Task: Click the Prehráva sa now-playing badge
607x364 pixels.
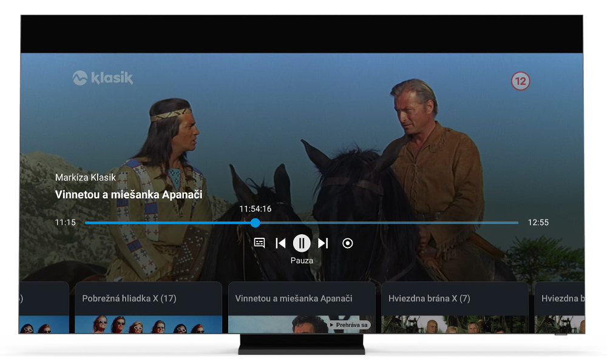Action: (349, 325)
